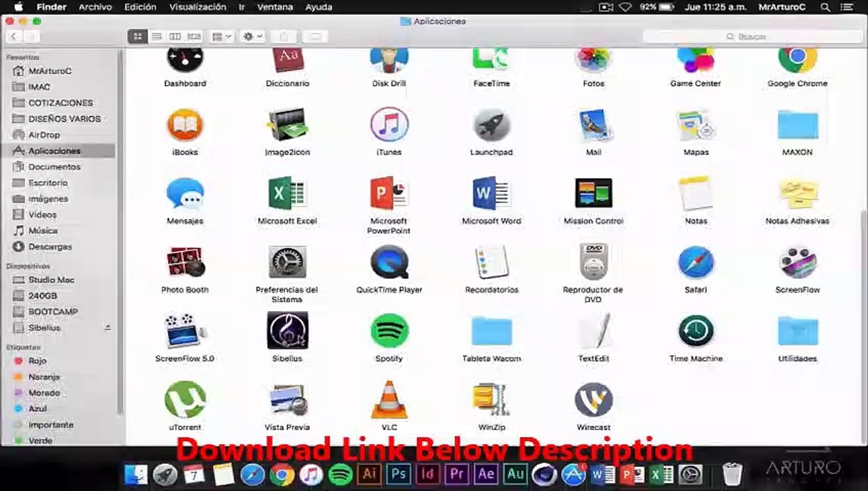
Task: Open the Apple menu
Action: tap(18, 7)
